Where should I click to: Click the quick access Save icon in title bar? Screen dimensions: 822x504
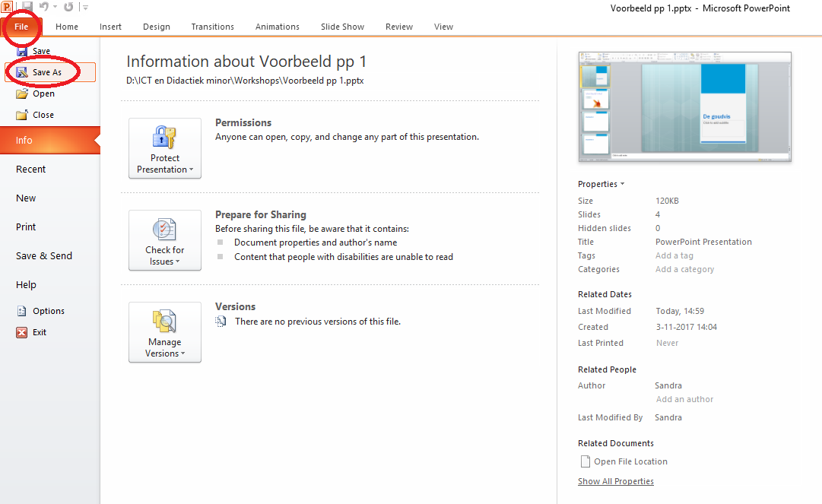tap(27, 7)
